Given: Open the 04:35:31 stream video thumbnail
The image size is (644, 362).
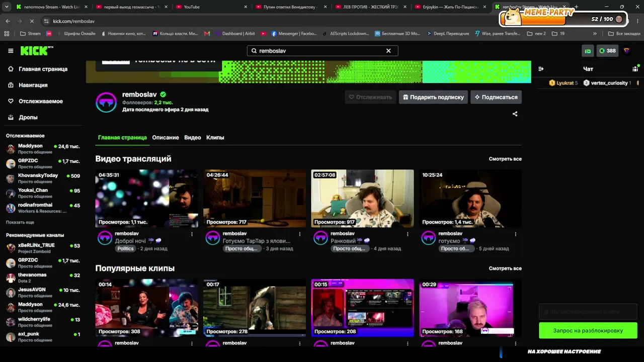Looking at the screenshot, I should (x=147, y=199).
